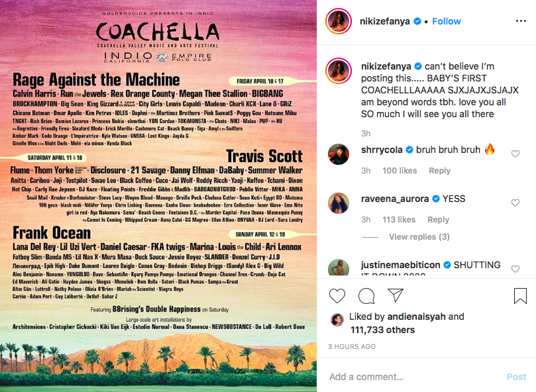Viewport: 536px width, 392px height.
Task: Save the post with the bookmark icon
Action: tap(520, 295)
